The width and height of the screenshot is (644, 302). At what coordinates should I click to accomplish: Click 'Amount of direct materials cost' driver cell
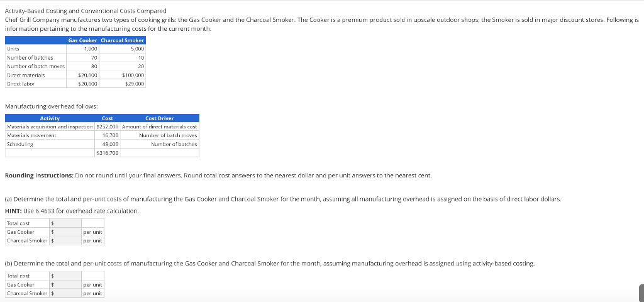pyautogui.click(x=159, y=126)
